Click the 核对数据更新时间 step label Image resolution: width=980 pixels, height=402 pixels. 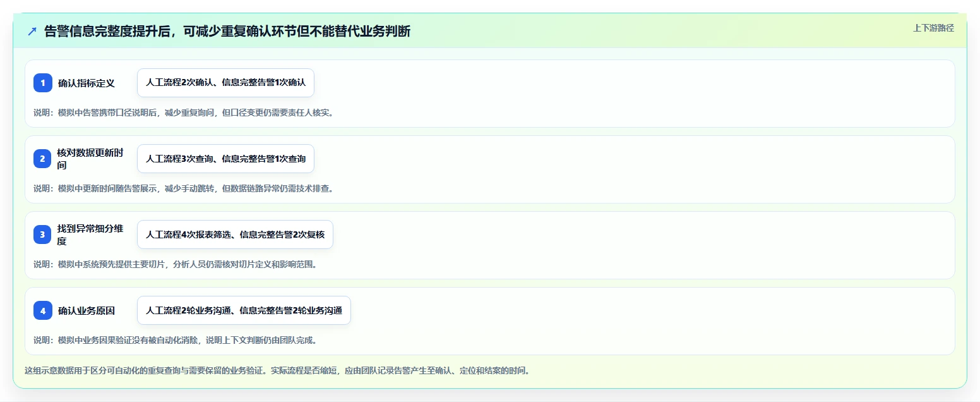point(90,159)
